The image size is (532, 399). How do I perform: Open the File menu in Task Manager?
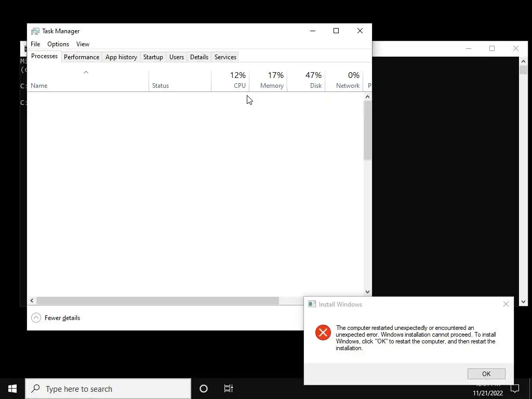point(35,44)
